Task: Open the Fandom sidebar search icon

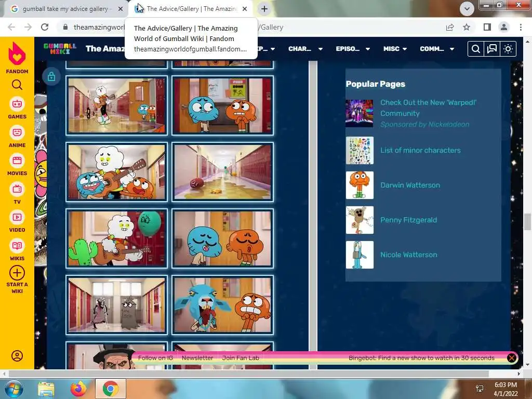Action: [17, 85]
